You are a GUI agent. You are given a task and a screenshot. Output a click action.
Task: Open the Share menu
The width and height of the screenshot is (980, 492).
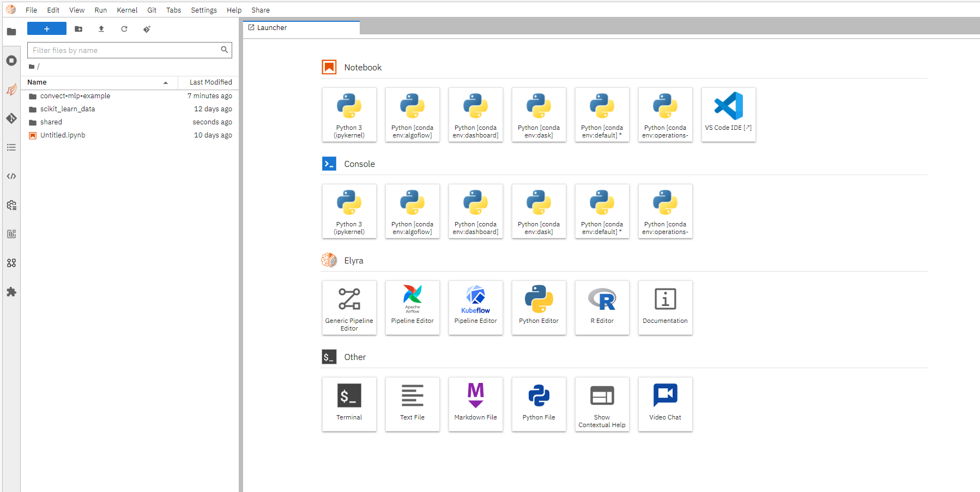[x=261, y=10]
